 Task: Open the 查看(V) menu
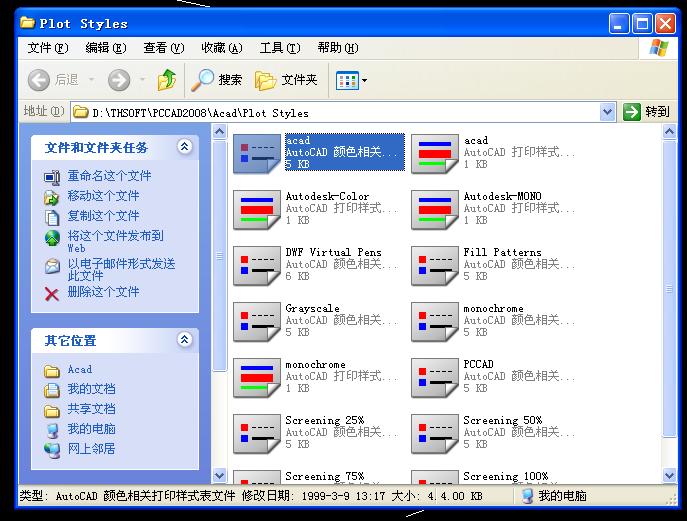coord(163,47)
